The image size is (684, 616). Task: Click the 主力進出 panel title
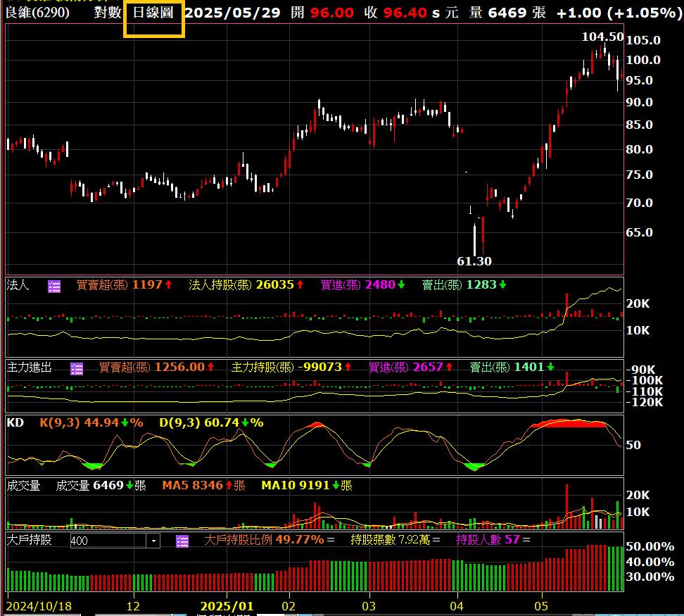[x=30, y=367]
